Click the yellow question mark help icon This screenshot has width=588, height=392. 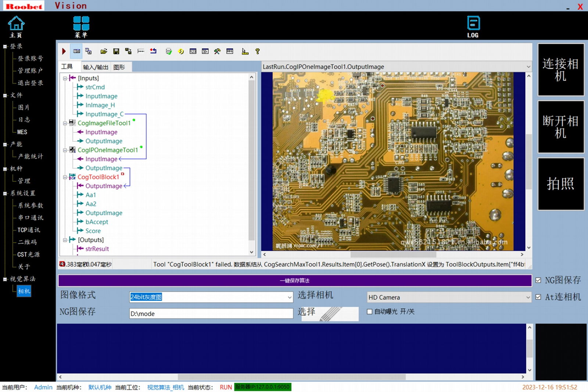257,51
